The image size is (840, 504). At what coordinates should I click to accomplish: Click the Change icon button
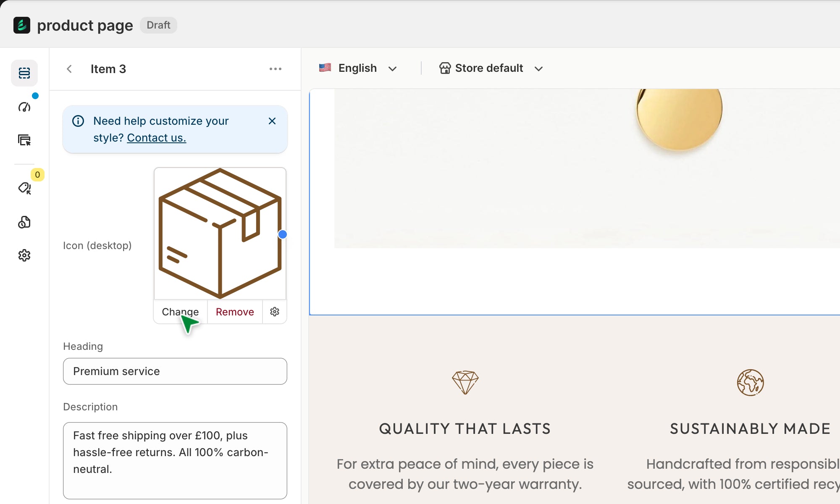coord(180,312)
